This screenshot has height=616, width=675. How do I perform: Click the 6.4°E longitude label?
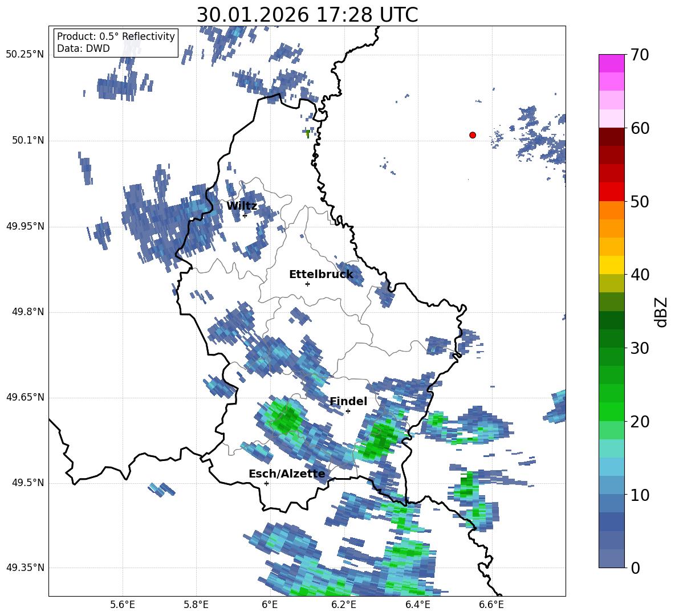click(417, 605)
